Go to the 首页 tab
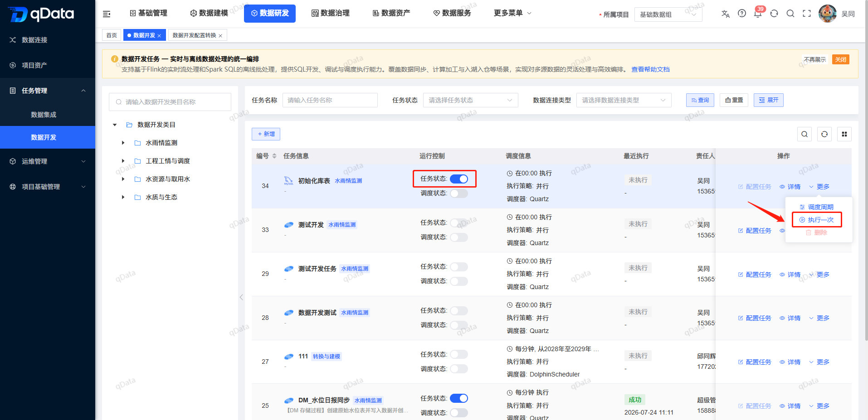 click(x=112, y=35)
